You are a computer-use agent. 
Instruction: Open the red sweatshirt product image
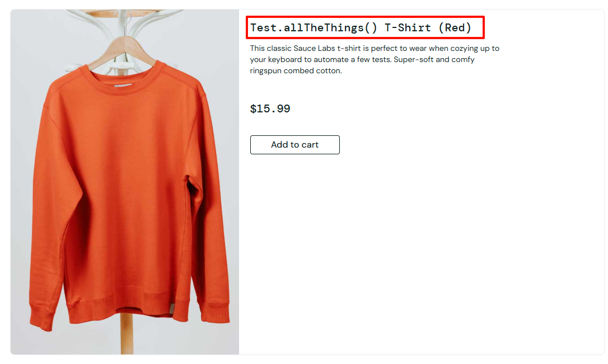point(125,182)
